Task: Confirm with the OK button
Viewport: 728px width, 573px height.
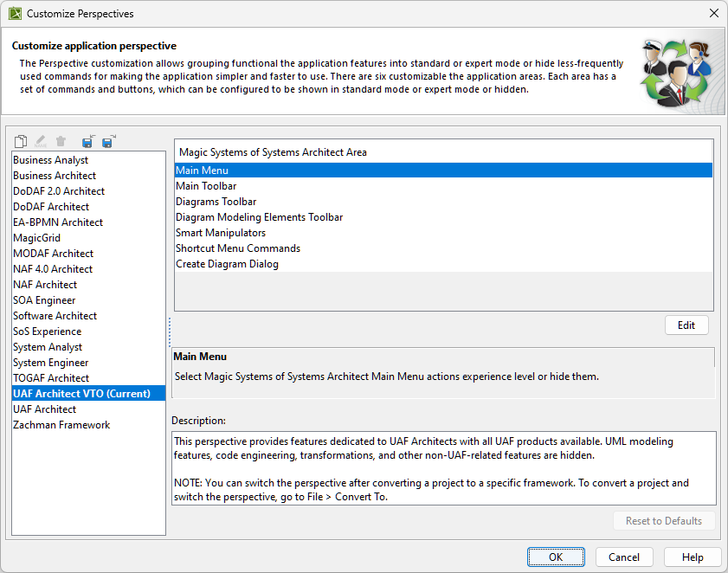Action: [556, 557]
